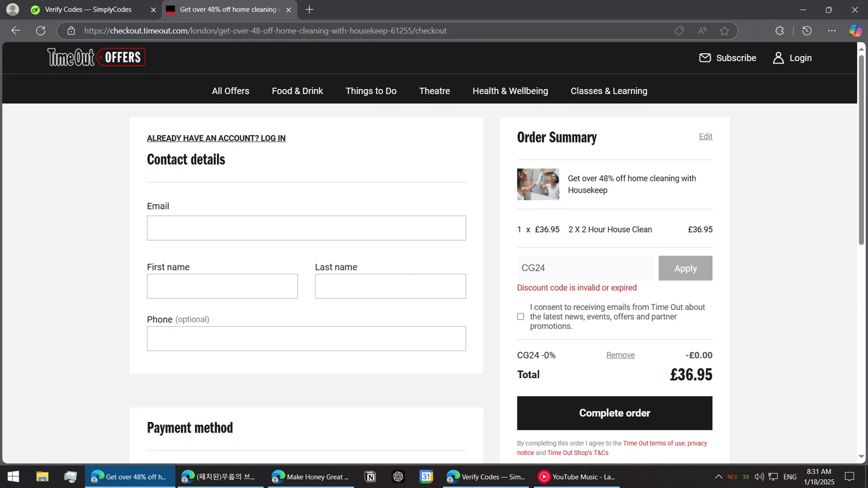This screenshot has width=868, height=488.
Task: Open the Health & Wellbeing menu item
Action: (510, 91)
